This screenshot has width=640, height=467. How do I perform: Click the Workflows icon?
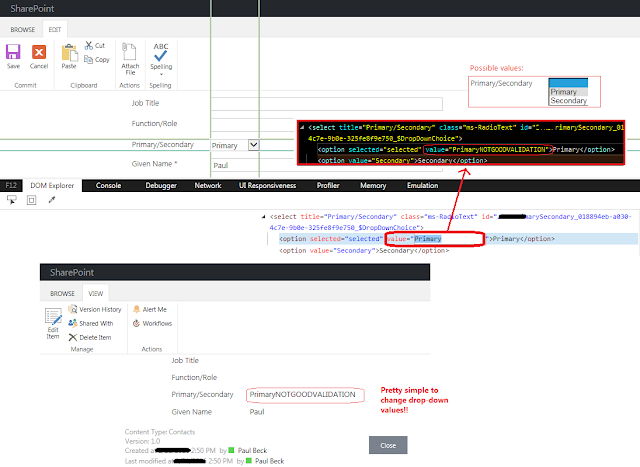pos(137,323)
